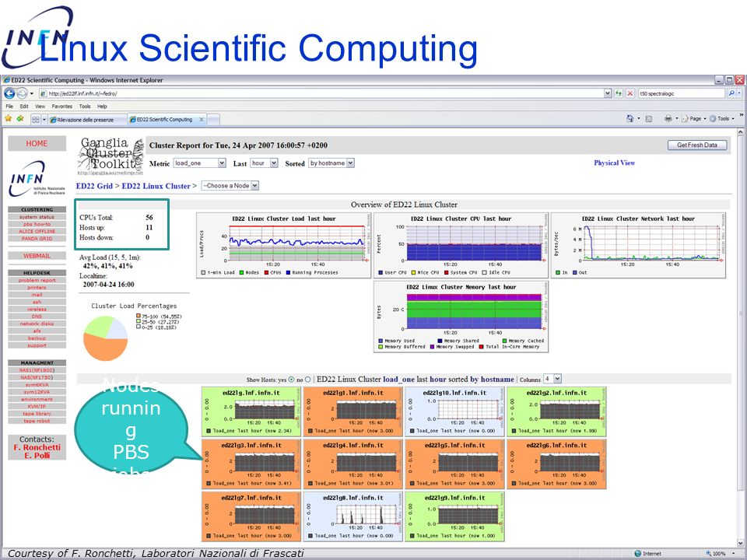The image size is (747, 560).
Task: Click the 25-50 green legend swatch
Action: 139,321
